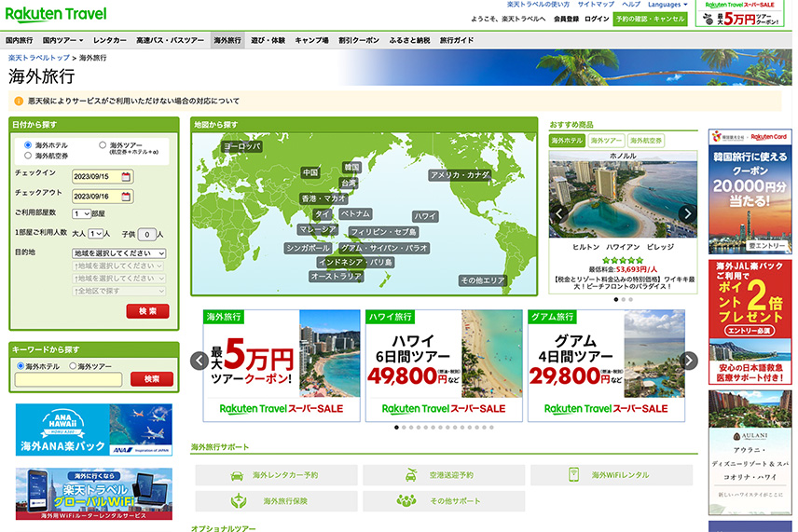Select その他エリア map label

(483, 280)
